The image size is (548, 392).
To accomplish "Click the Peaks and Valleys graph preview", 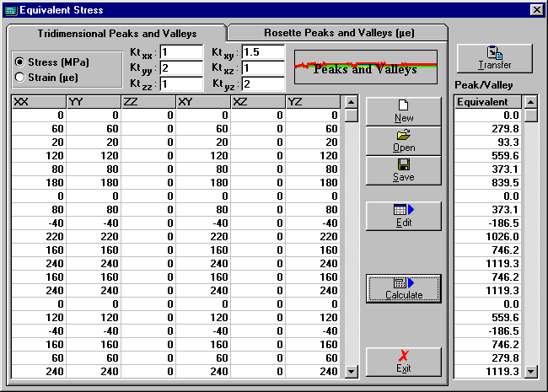I will (x=364, y=66).
